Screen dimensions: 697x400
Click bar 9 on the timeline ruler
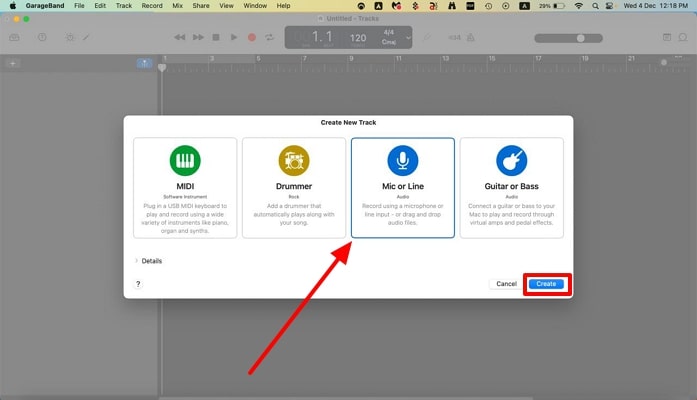click(351, 59)
